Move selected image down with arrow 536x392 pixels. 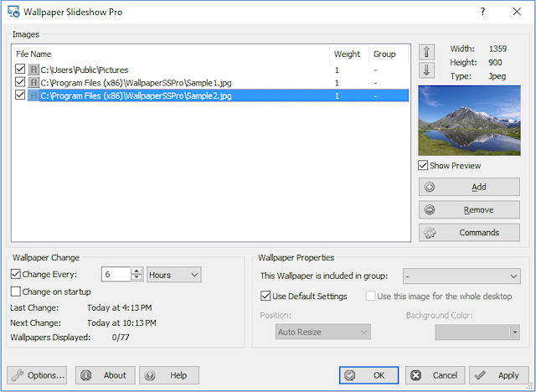click(426, 70)
